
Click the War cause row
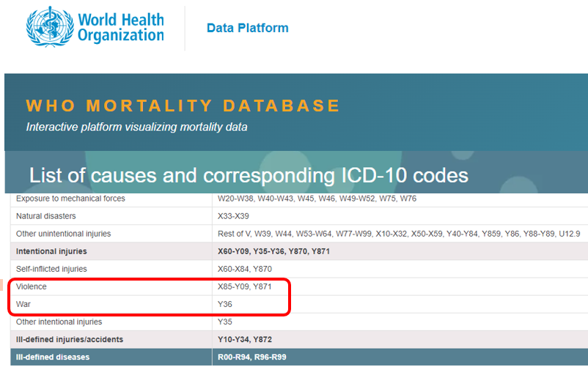(23, 303)
